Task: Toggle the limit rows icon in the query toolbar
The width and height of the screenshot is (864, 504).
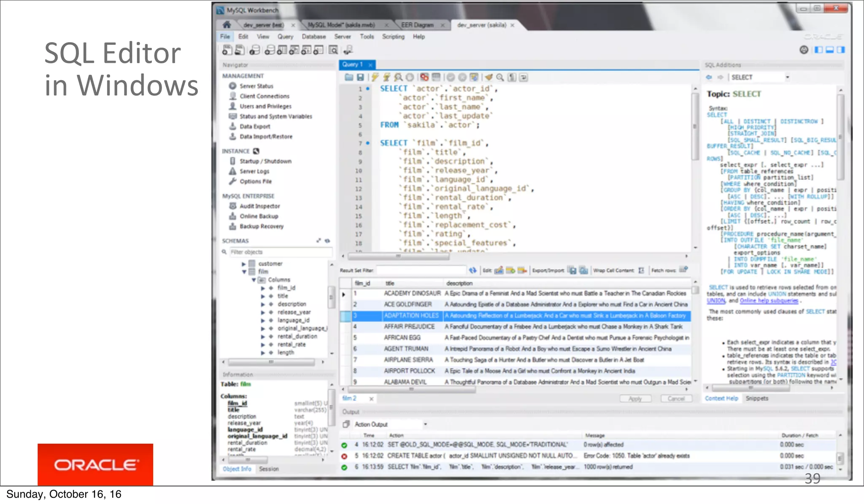Action: (436, 77)
